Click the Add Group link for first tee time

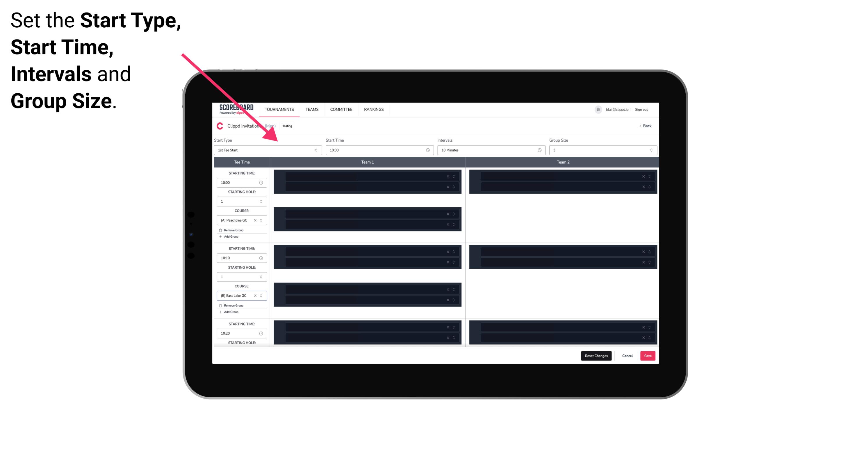(x=229, y=236)
